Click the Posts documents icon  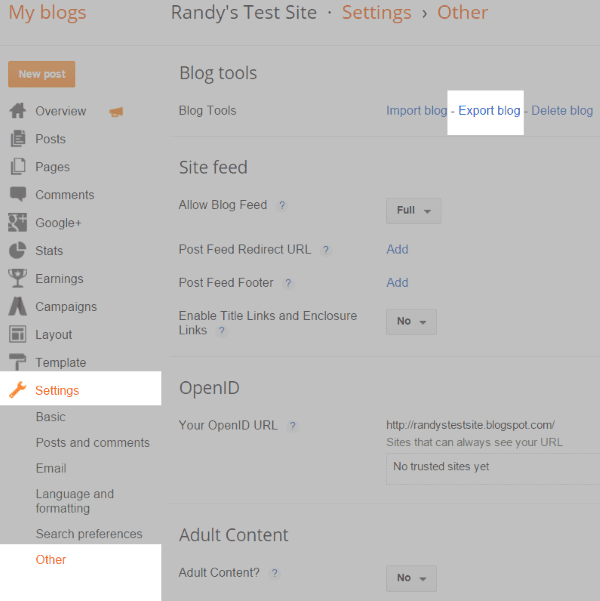pos(17,139)
